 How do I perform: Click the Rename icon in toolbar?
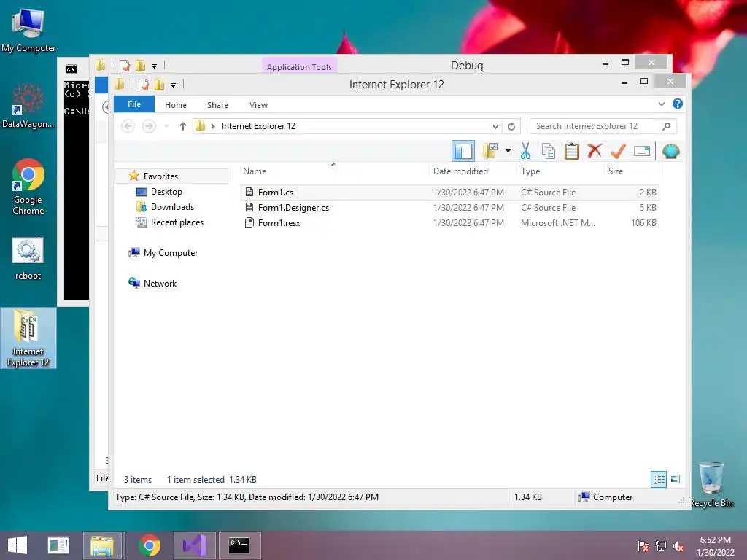tap(642, 152)
